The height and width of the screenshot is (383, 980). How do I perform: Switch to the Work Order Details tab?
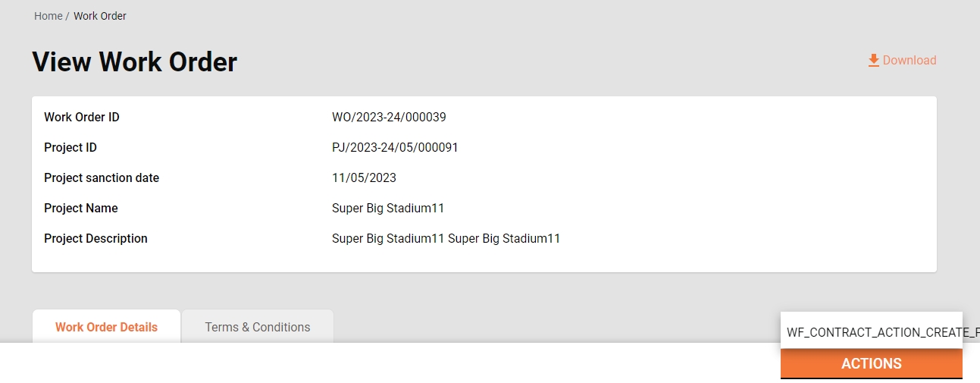click(x=106, y=327)
